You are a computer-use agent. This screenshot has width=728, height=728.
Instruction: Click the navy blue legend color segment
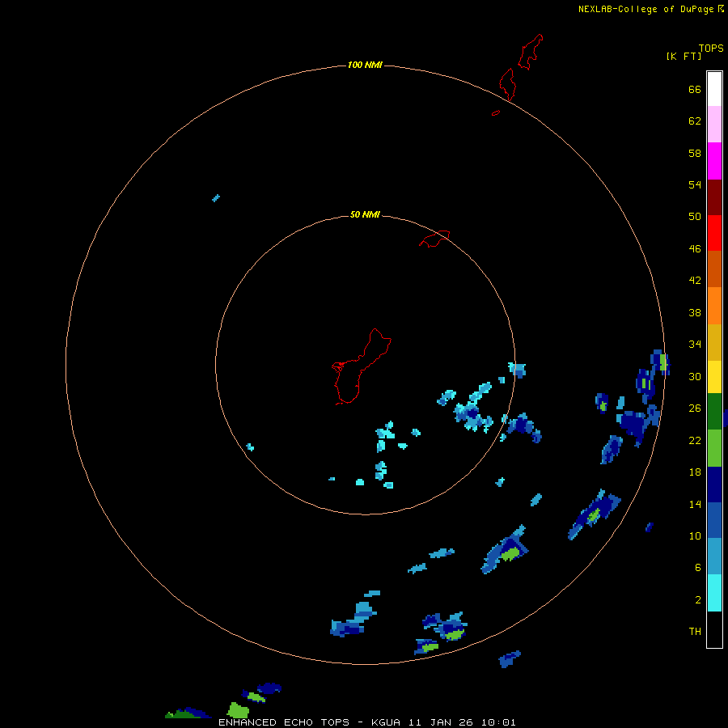(714, 485)
